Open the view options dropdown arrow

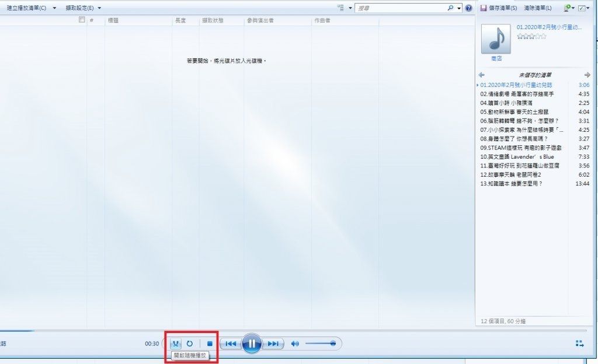(x=350, y=8)
